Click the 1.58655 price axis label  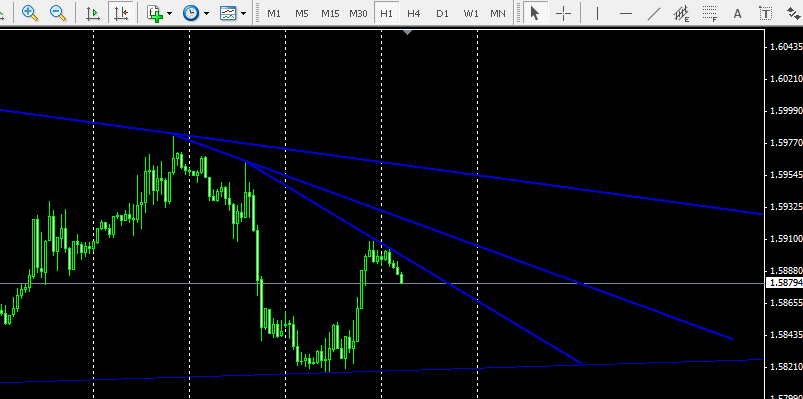click(786, 303)
